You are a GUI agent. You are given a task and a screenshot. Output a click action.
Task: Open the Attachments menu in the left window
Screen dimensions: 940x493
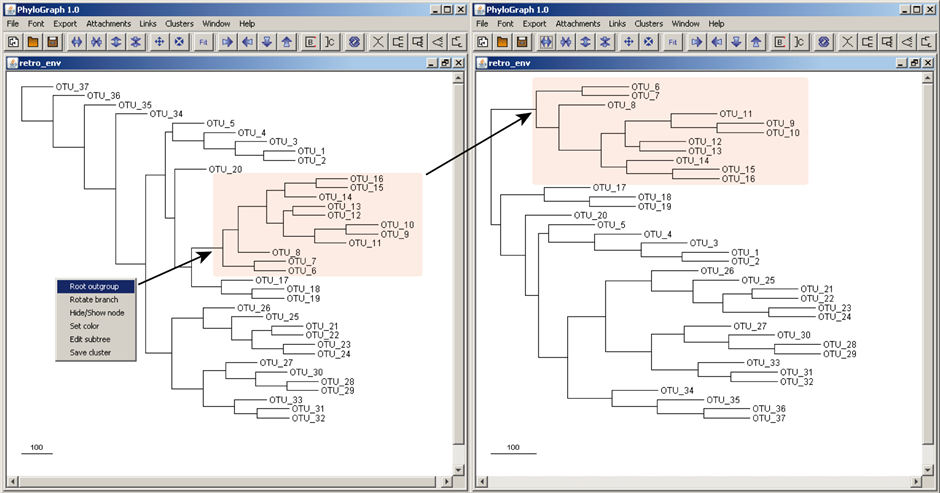pos(108,23)
